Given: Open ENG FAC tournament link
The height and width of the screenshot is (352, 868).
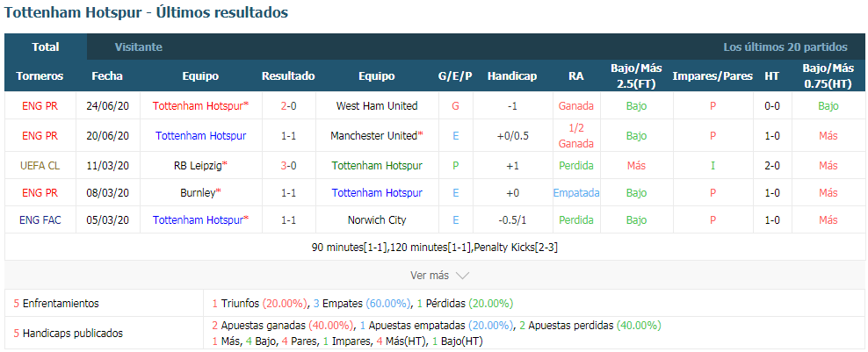Looking at the screenshot, I should [x=40, y=219].
